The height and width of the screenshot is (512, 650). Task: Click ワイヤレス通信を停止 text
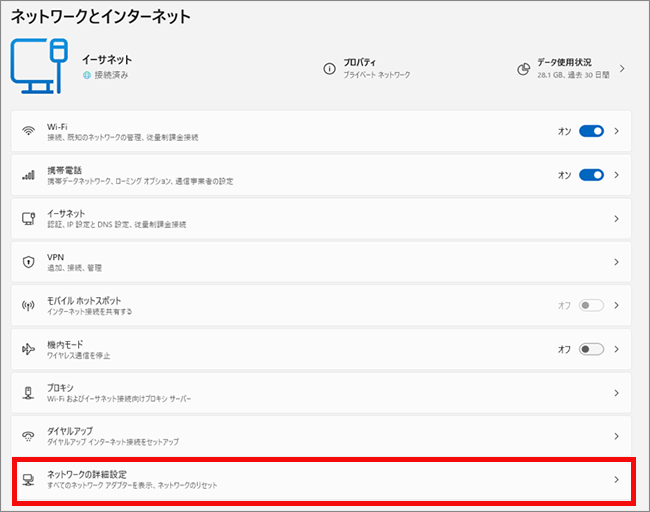point(78,355)
